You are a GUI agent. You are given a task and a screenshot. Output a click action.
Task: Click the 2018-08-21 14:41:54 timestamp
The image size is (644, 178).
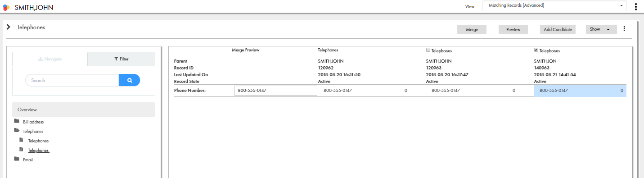click(555, 75)
